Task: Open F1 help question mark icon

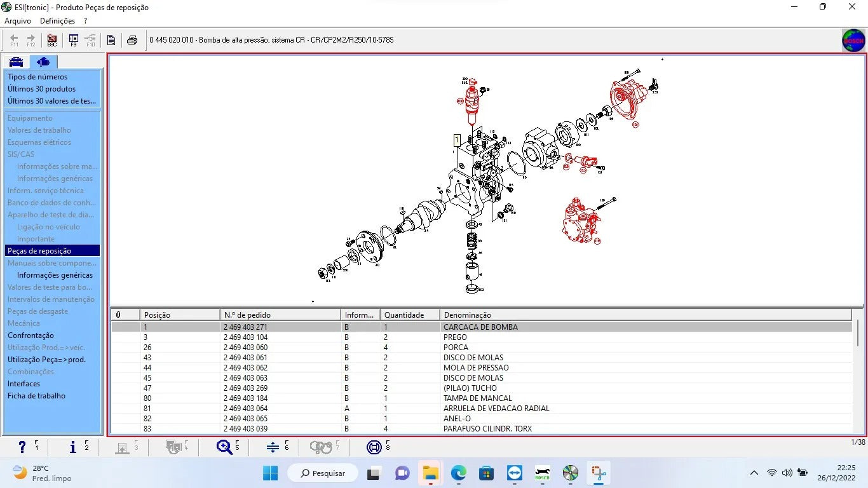Action: tap(23, 447)
